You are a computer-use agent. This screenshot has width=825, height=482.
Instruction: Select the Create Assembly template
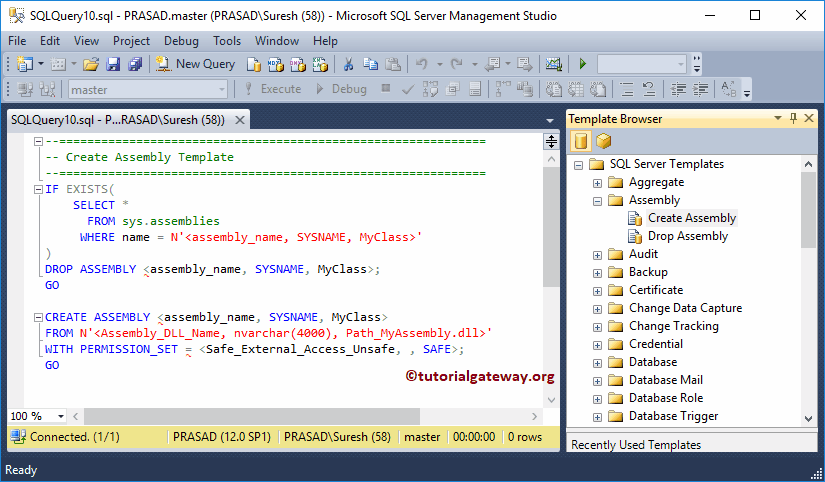692,218
